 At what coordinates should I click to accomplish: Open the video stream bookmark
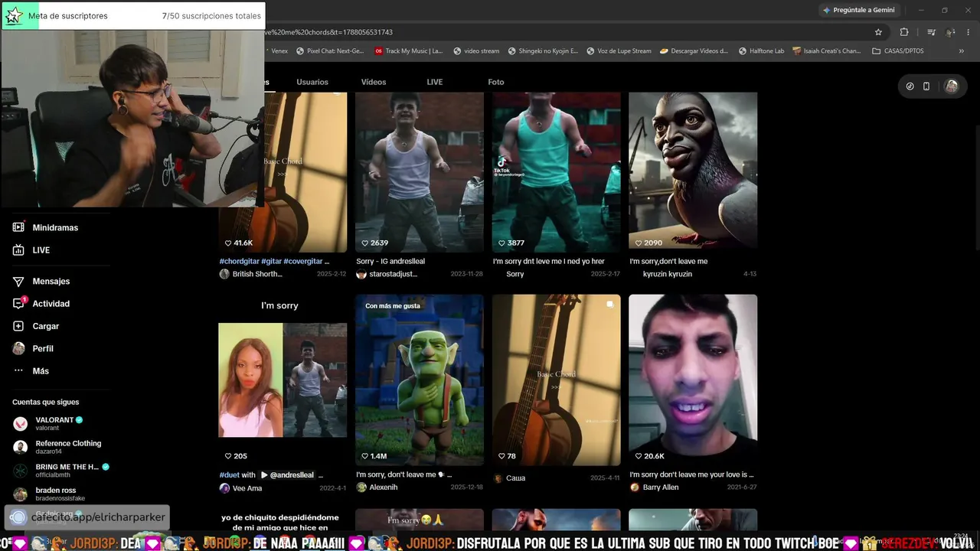(x=476, y=51)
